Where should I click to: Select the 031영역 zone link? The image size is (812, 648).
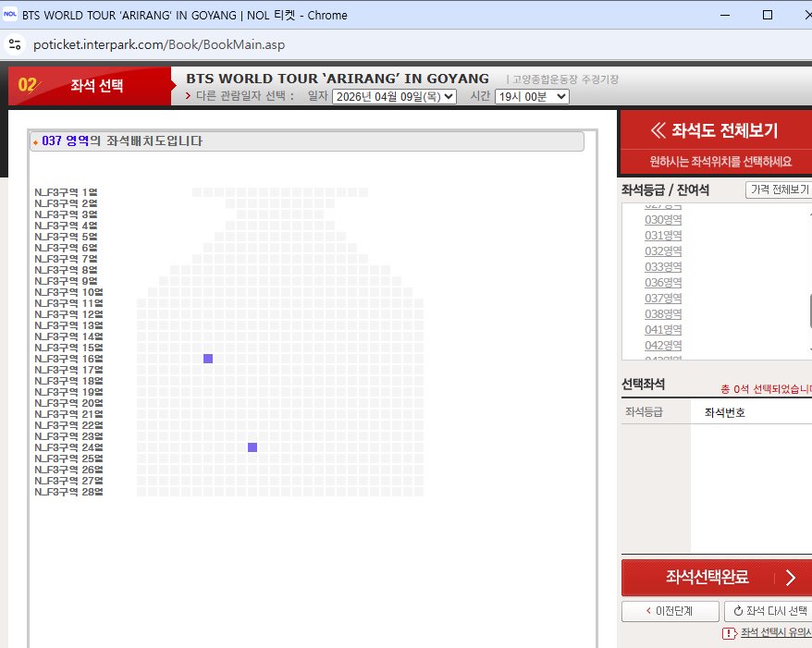click(x=663, y=236)
